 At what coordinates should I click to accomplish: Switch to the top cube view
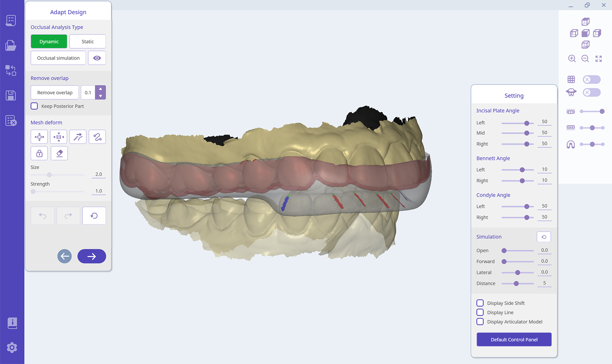(585, 22)
